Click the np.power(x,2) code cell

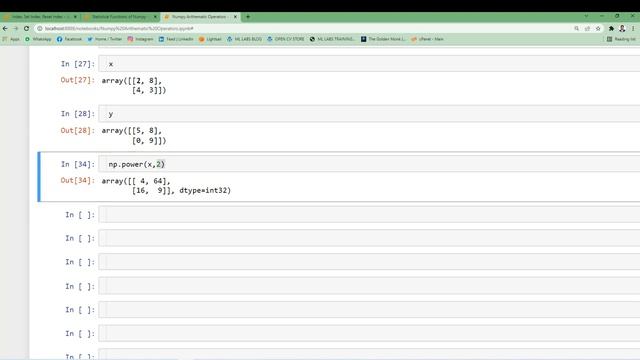(x=369, y=164)
